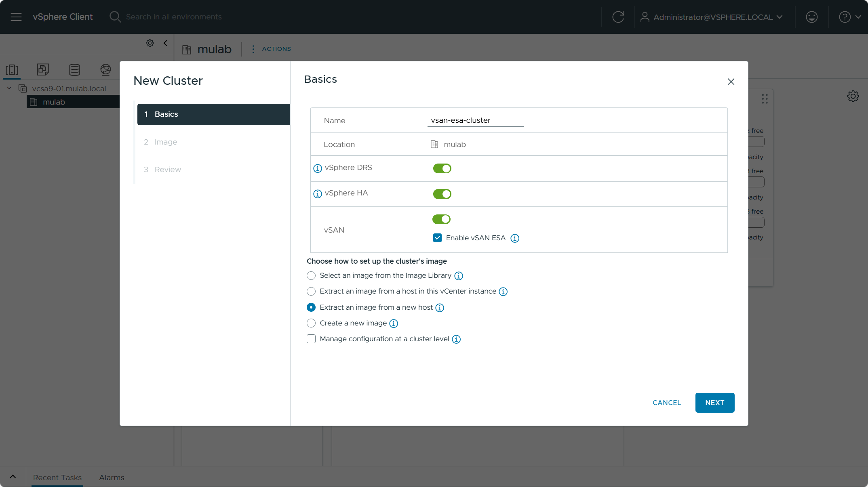Click info icon next to Enable vSAN ESA
The height and width of the screenshot is (487, 868).
coord(515,238)
